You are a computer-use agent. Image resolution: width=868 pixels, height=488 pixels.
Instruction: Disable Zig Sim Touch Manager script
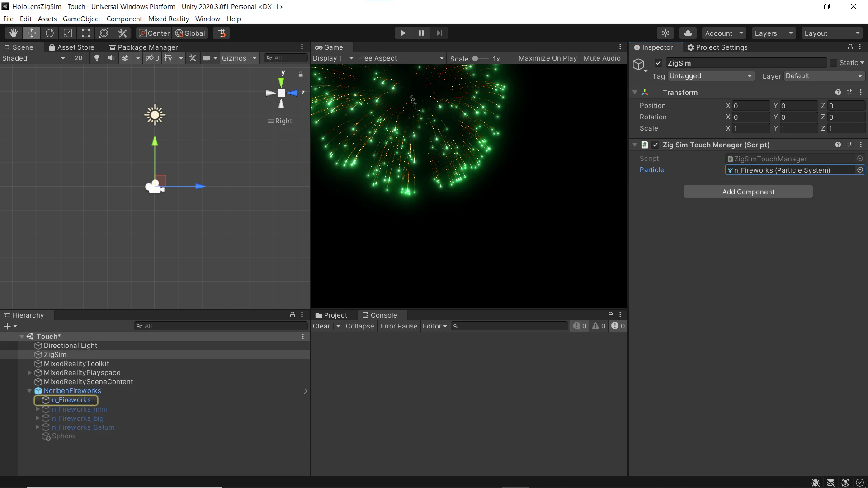[x=655, y=145]
